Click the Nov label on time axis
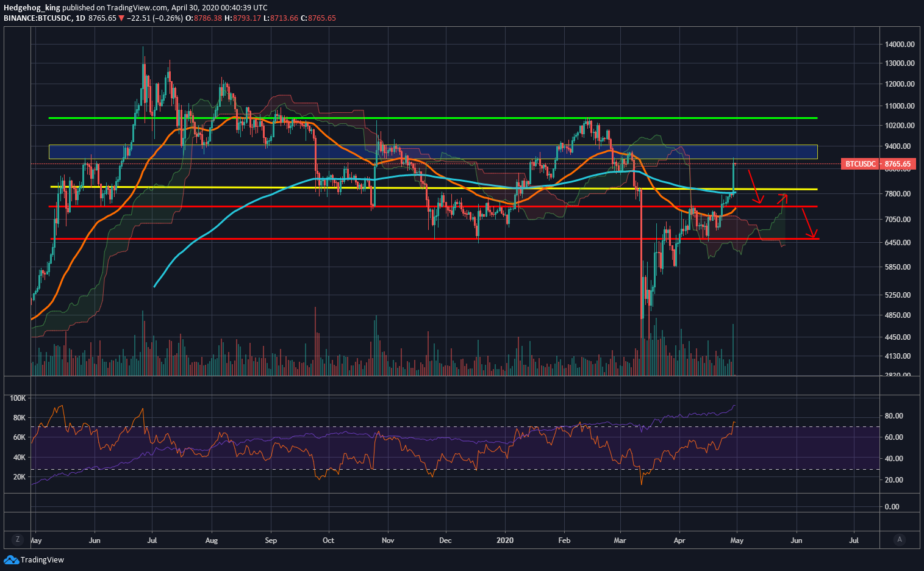Viewport: 924px width, 571px height. (x=388, y=540)
